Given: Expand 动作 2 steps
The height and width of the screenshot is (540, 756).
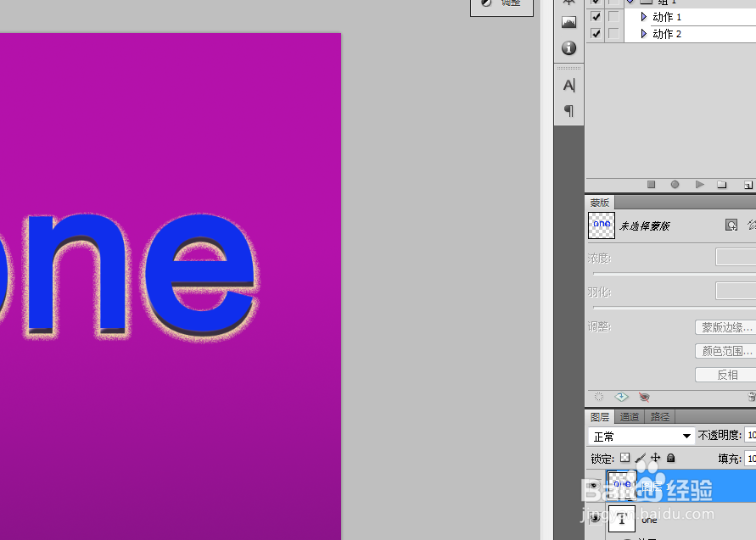Looking at the screenshot, I should [644, 34].
